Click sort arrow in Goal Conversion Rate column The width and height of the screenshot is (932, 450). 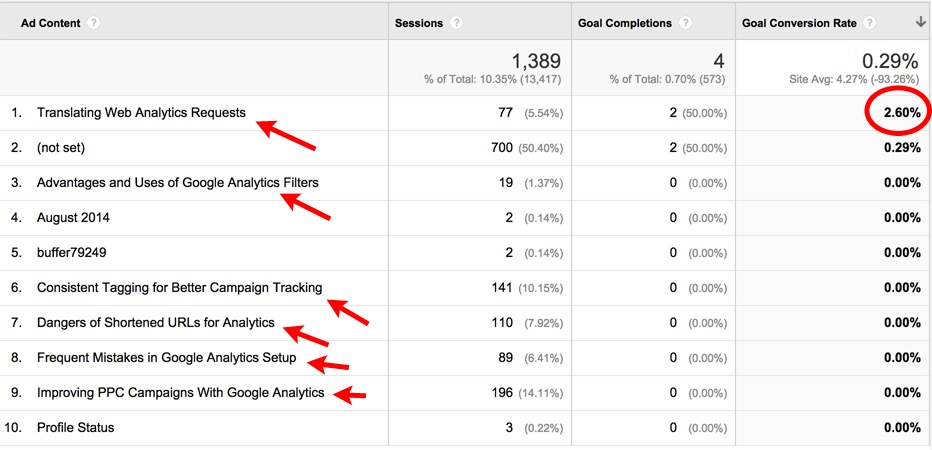(919, 23)
